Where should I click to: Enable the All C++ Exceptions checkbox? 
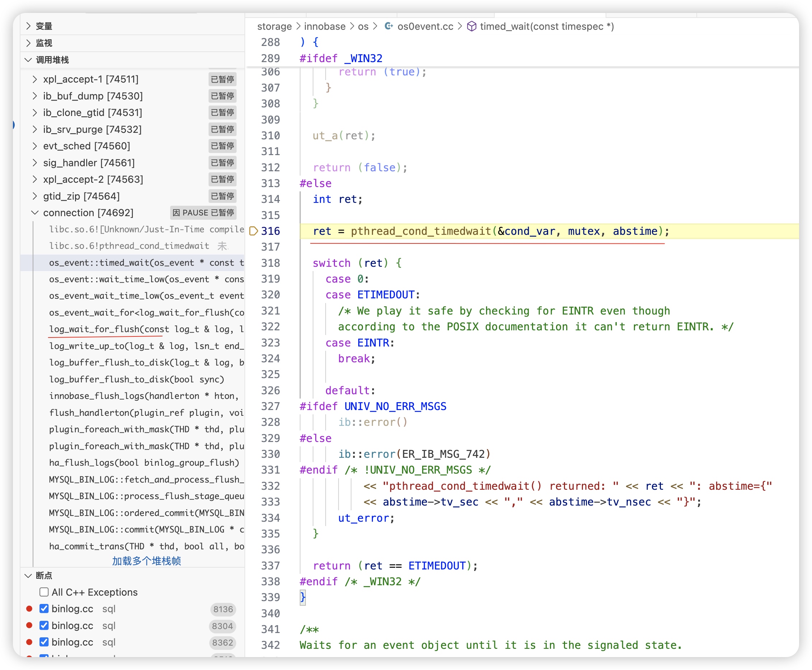tap(44, 592)
